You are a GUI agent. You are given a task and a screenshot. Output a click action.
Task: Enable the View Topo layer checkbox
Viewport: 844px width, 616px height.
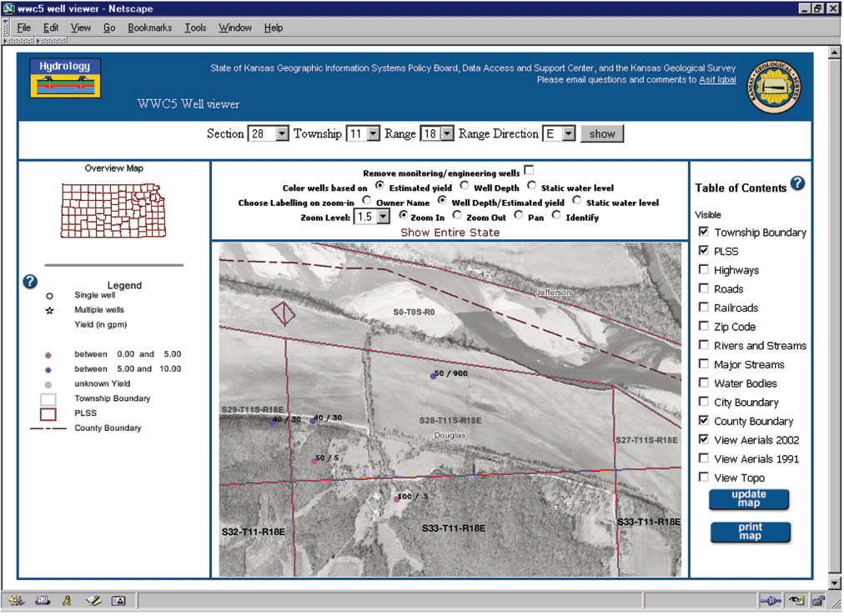704,477
